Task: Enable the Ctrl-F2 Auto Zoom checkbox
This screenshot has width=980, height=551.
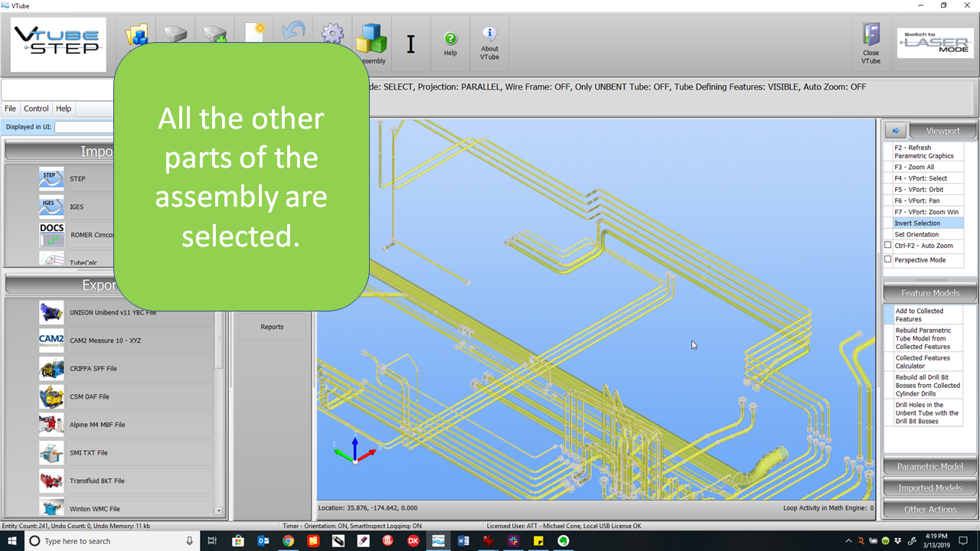Action: [x=888, y=246]
